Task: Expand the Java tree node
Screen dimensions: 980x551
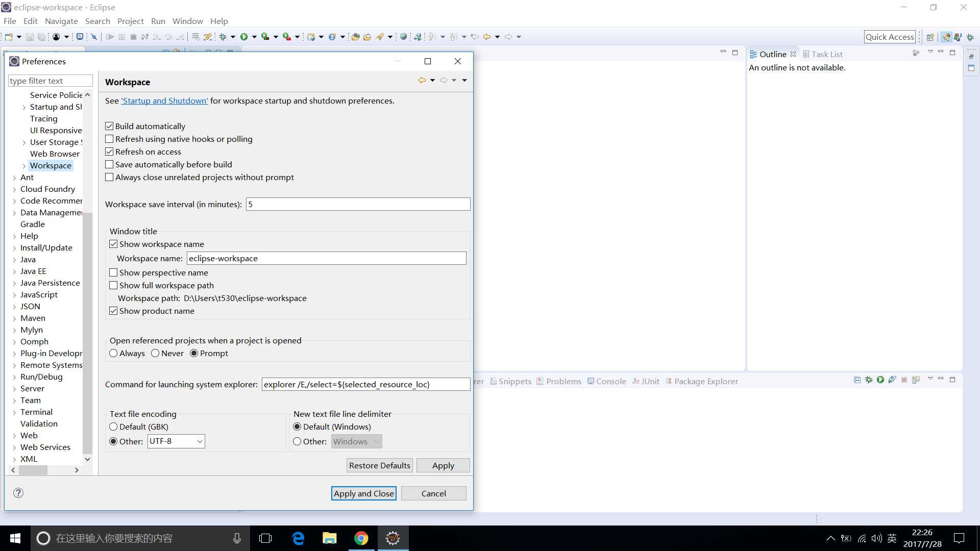Action: (x=14, y=260)
